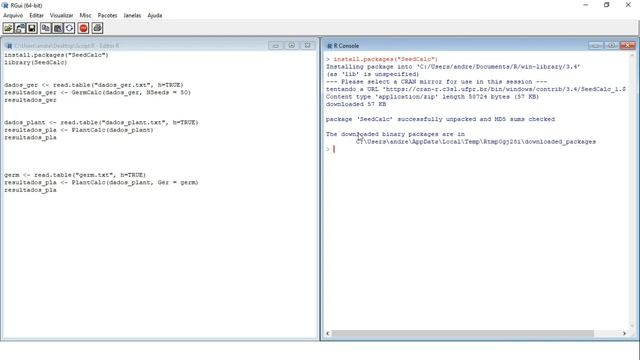Click the console horizontal scrollbar thumb
The image size is (640, 360).
click(462, 333)
